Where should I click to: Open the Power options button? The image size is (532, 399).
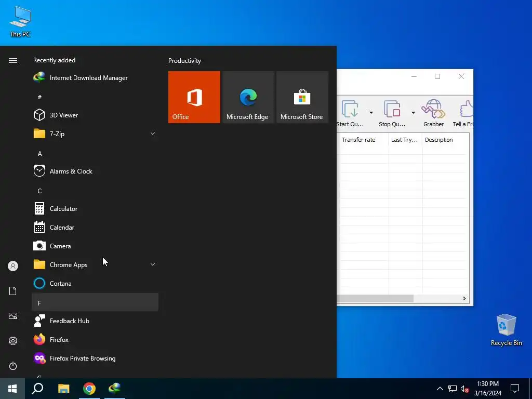(x=13, y=366)
